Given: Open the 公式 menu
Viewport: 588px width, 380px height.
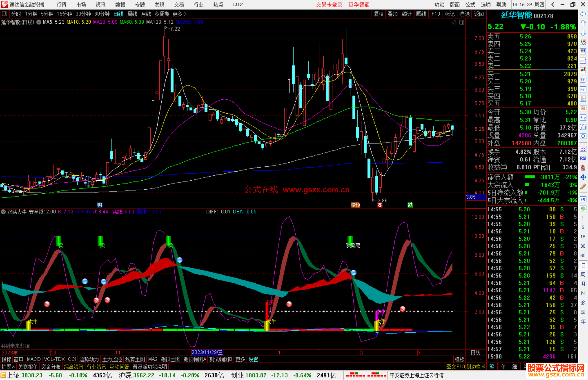Looking at the screenshot, I should (x=470, y=5).
